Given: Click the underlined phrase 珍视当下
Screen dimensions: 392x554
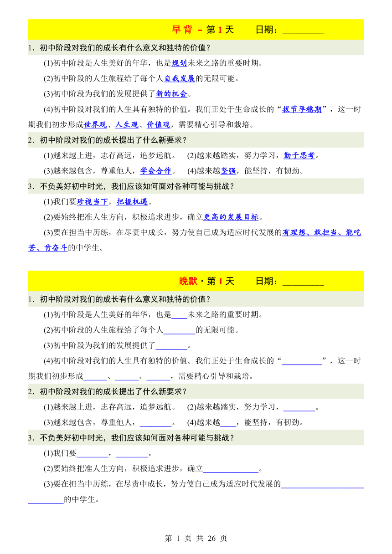Looking at the screenshot, I should tap(93, 202).
